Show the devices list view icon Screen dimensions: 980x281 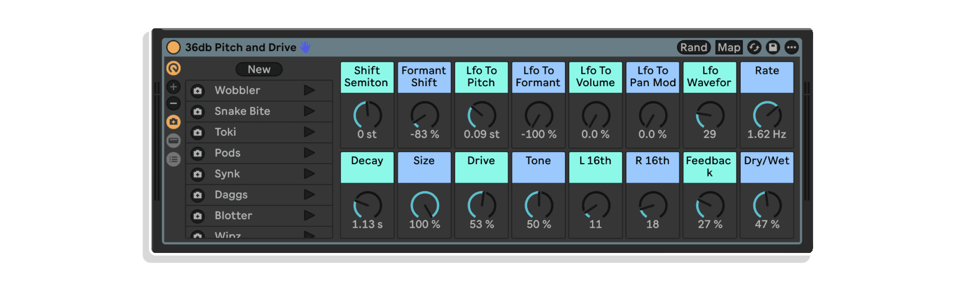174,159
